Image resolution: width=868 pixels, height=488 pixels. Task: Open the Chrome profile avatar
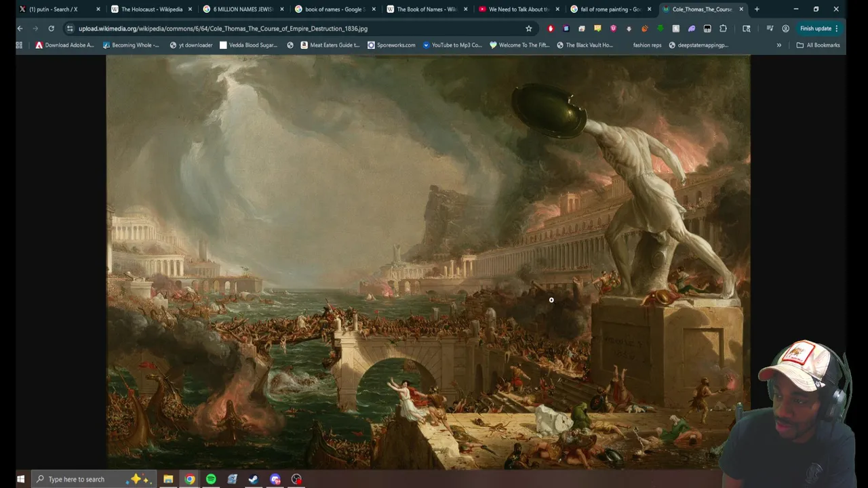point(785,28)
